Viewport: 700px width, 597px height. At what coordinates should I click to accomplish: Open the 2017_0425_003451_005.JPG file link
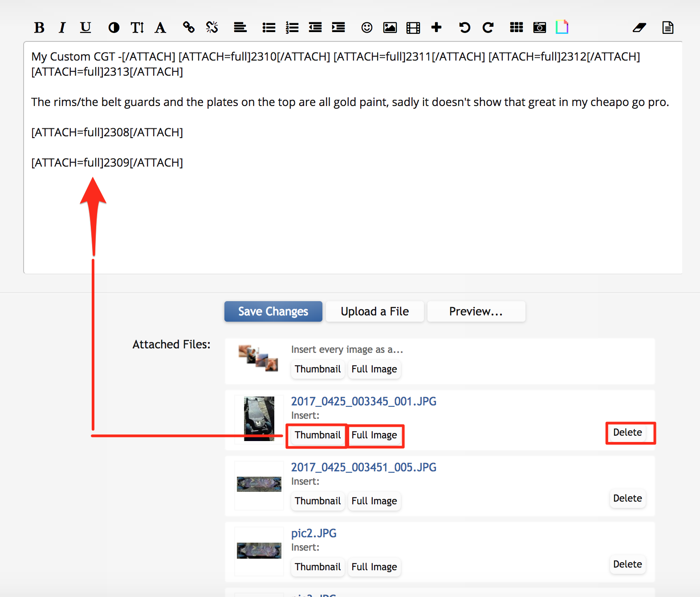tap(363, 467)
